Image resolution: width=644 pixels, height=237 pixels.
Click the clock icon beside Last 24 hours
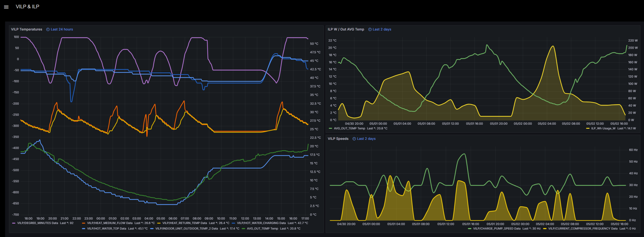coord(48,29)
